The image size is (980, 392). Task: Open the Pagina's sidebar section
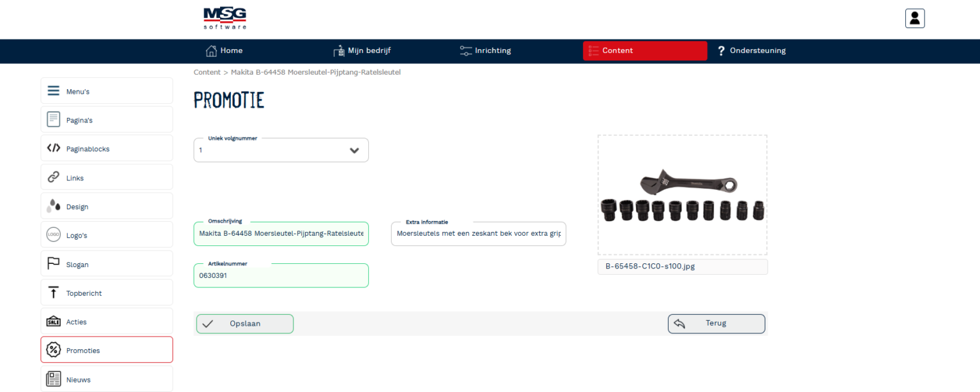[107, 119]
